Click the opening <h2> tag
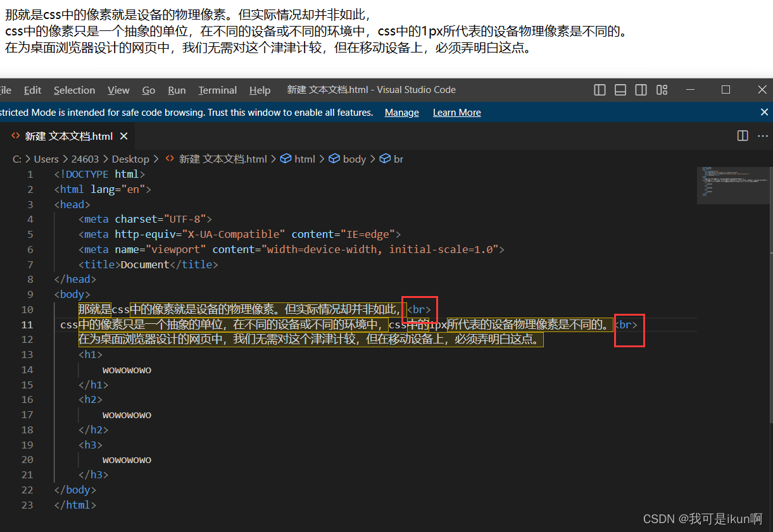 pyautogui.click(x=91, y=400)
